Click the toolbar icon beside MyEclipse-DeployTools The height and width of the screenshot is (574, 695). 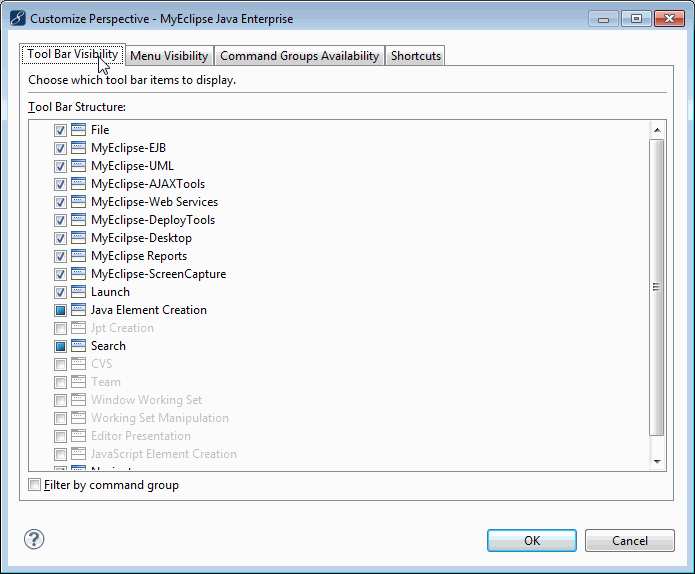tap(78, 220)
